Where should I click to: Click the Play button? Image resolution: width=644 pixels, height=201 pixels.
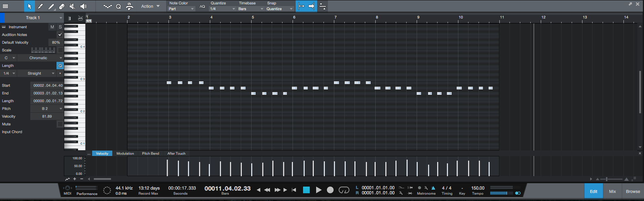tap(318, 190)
